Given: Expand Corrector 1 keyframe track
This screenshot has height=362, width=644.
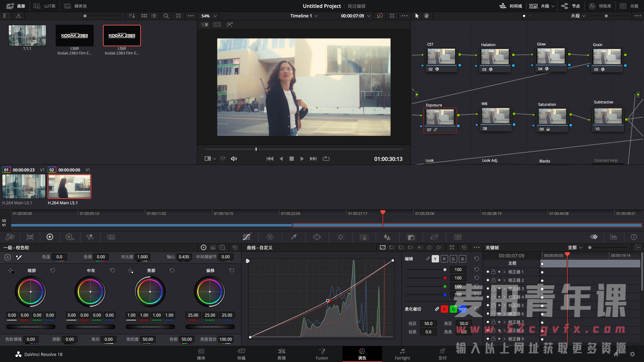Looking at the screenshot, I should click(504, 272).
